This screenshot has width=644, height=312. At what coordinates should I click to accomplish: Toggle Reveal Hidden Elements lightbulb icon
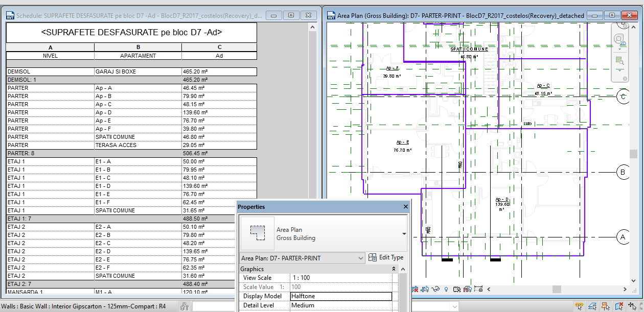[x=446, y=289]
